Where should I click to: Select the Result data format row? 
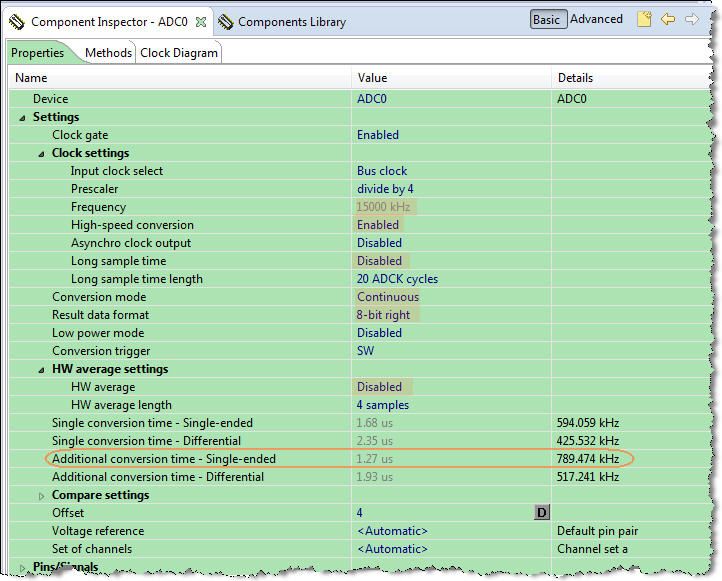pyautogui.click(x=100, y=314)
